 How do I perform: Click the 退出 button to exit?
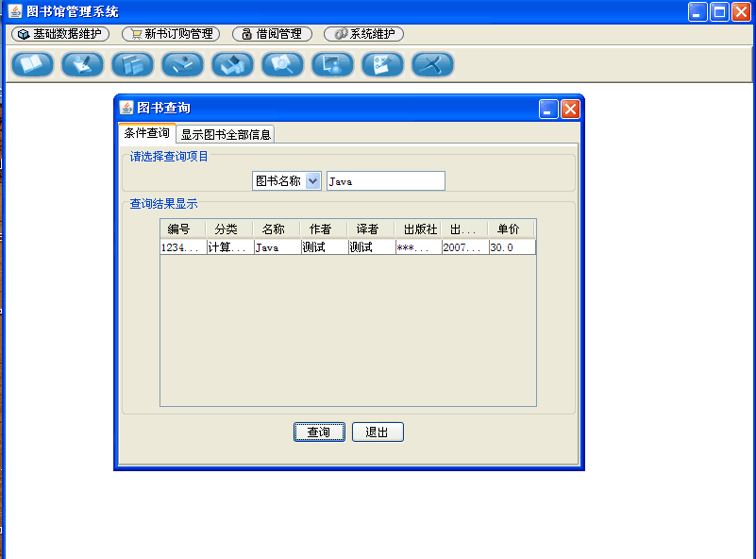[378, 432]
